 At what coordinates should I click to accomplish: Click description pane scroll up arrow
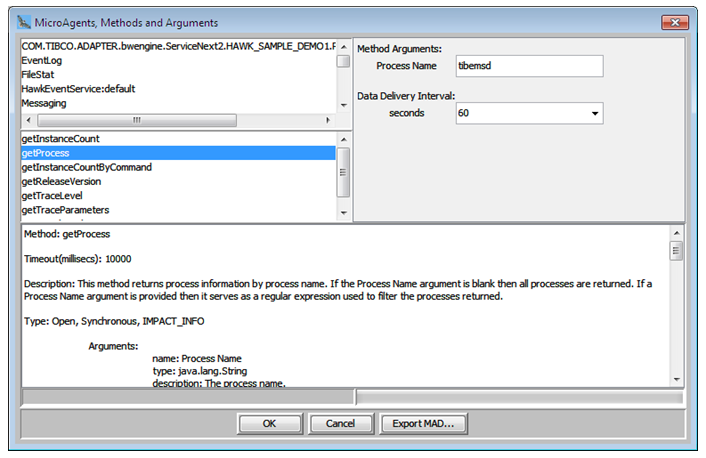click(676, 233)
